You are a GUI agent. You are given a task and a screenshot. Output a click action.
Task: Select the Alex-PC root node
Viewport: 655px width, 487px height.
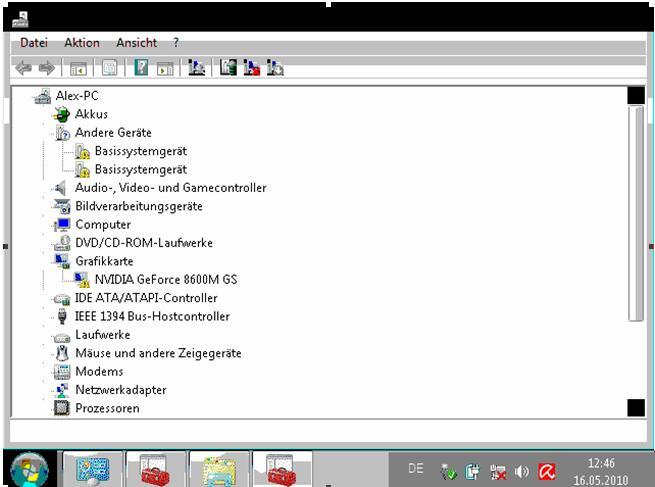pos(77,96)
